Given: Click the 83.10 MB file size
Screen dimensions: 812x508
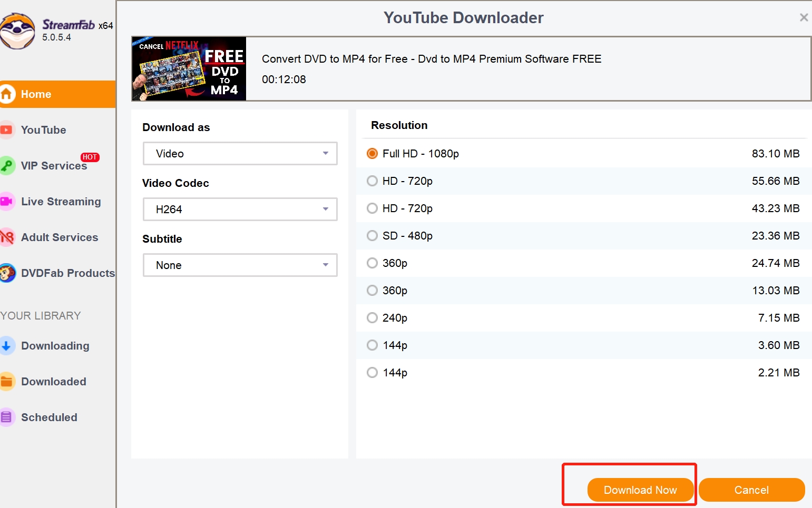Looking at the screenshot, I should [x=776, y=154].
